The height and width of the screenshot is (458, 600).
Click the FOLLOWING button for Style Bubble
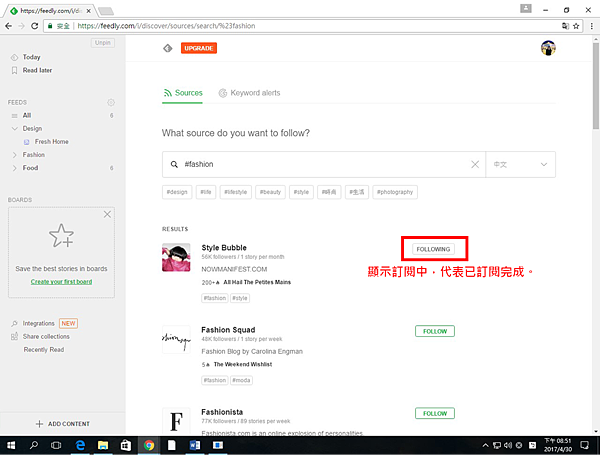click(433, 249)
